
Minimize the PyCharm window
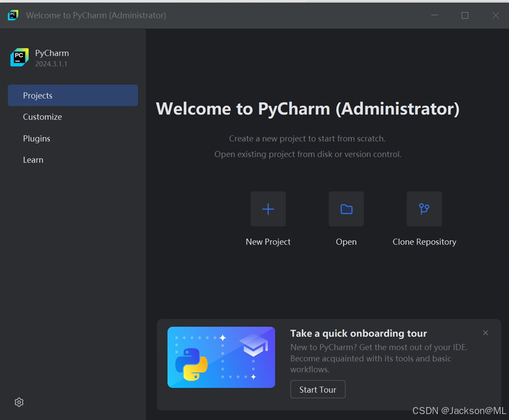(x=434, y=15)
